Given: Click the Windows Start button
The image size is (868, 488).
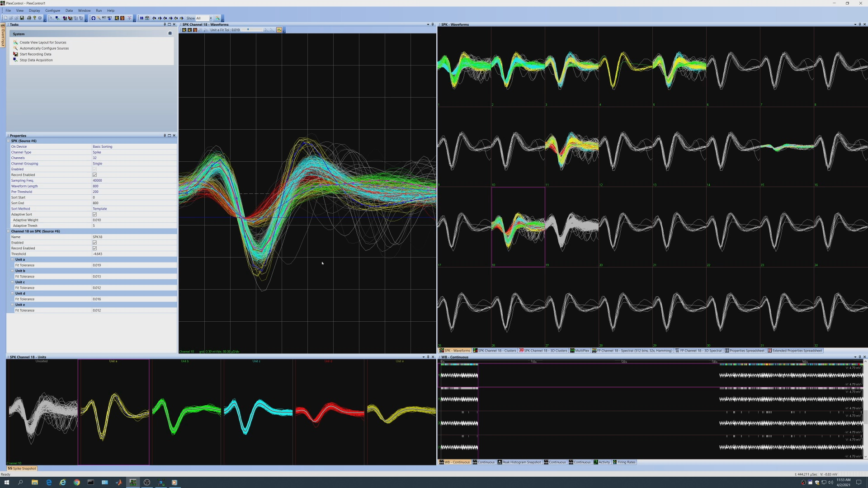Looking at the screenshot, I should (6, 482).
